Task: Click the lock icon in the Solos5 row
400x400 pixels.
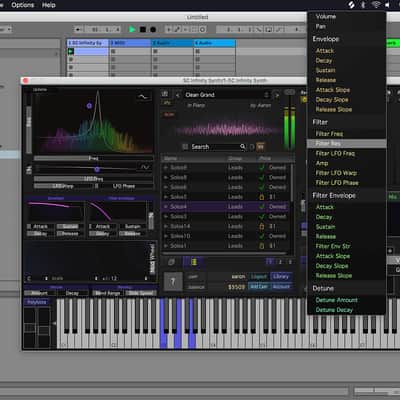Action: click(x=262, y=197)
